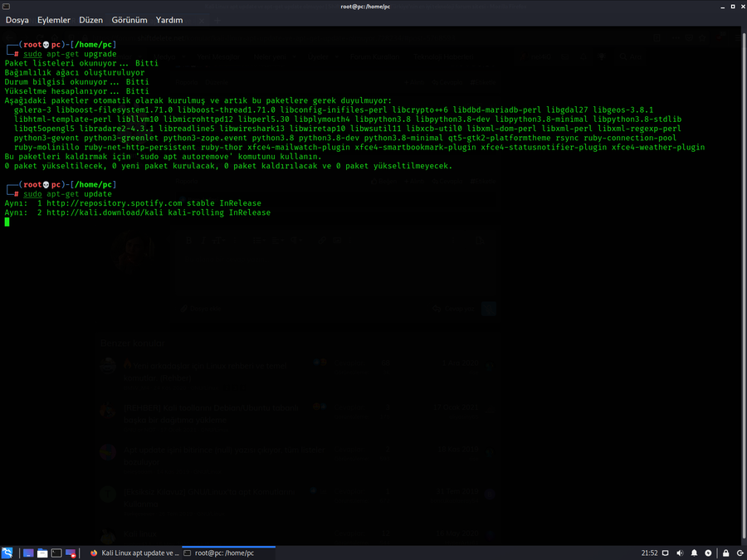Open the file manager from the taskbar
747x560 pixels.
[x=42, y=553]
